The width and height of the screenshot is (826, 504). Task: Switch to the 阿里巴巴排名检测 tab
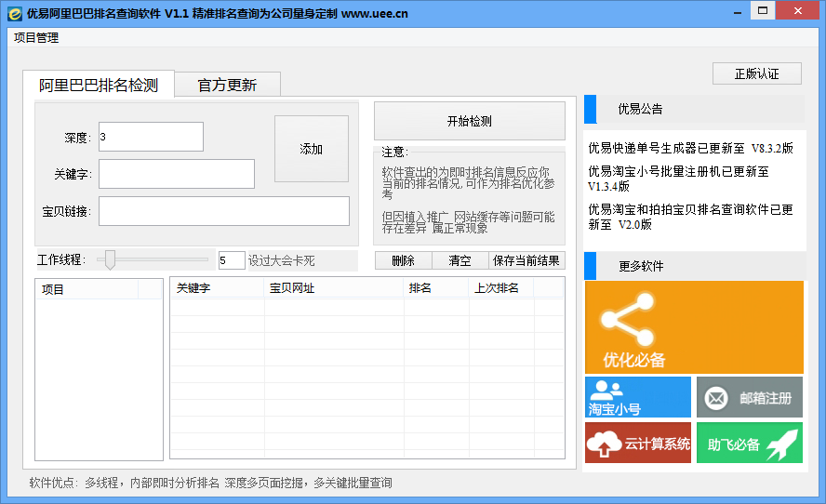pos(99,85)
